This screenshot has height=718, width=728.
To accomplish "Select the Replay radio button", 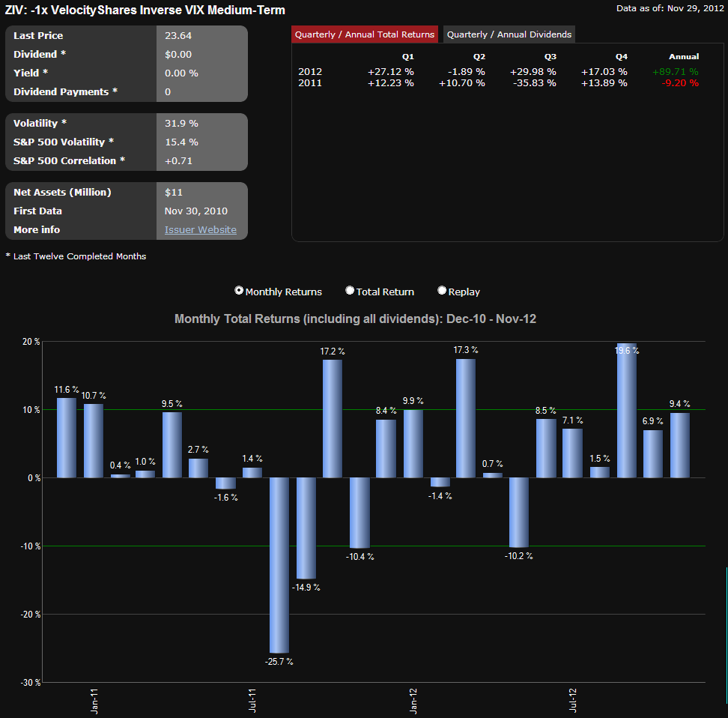I will 442,291.
